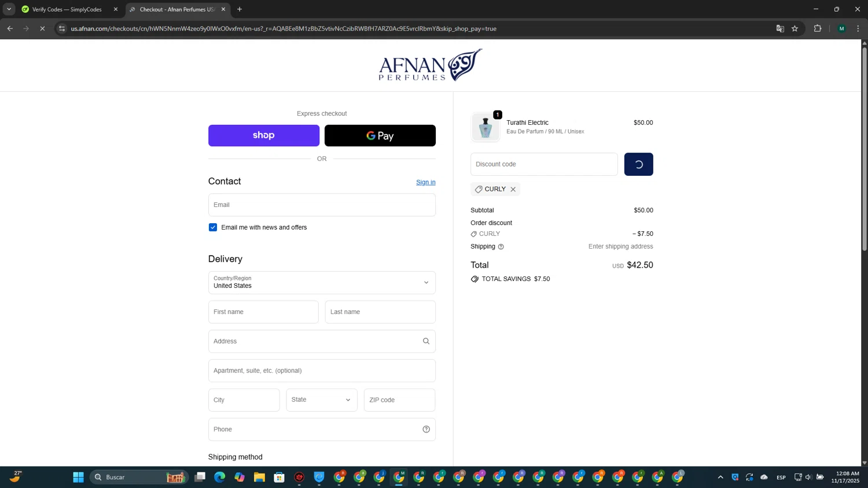Uncheck Email me with news and offers

coord(213,227)
